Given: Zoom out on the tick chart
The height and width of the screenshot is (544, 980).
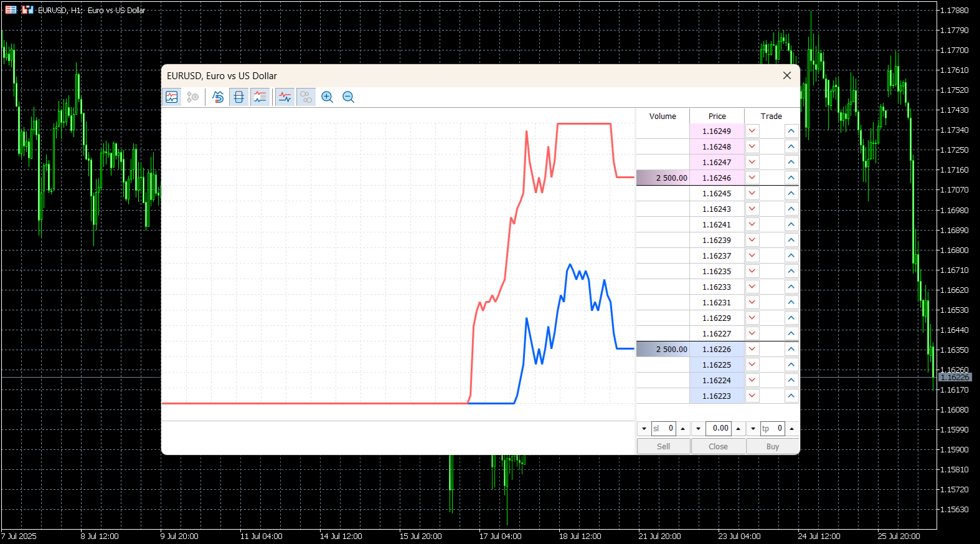Looking at the screenshot, I should point(349,97).
